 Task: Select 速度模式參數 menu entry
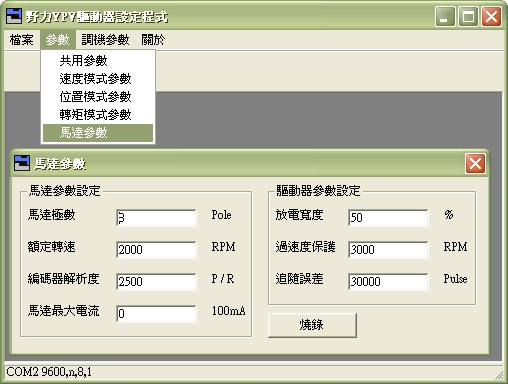click(98, 79)
